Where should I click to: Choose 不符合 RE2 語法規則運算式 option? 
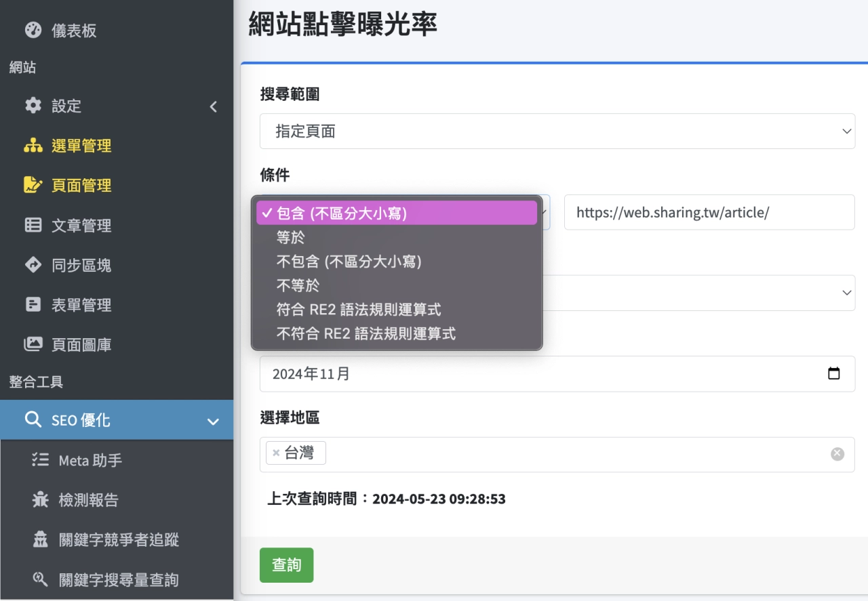coord(397,333)
